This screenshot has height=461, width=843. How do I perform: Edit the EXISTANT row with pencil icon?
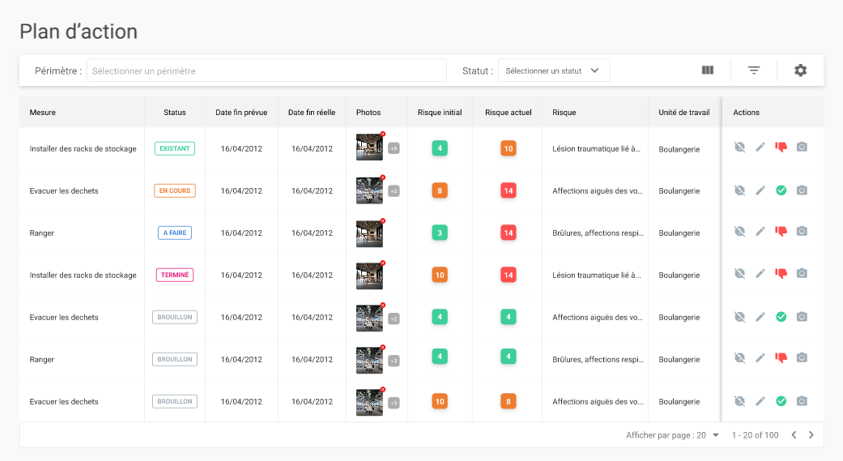[x=760, y=147]
